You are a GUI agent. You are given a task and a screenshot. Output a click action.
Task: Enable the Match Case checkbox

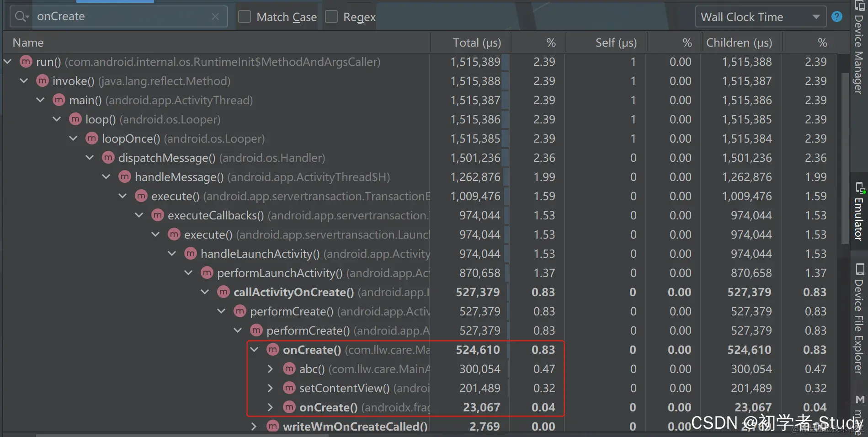pos(245,17)
